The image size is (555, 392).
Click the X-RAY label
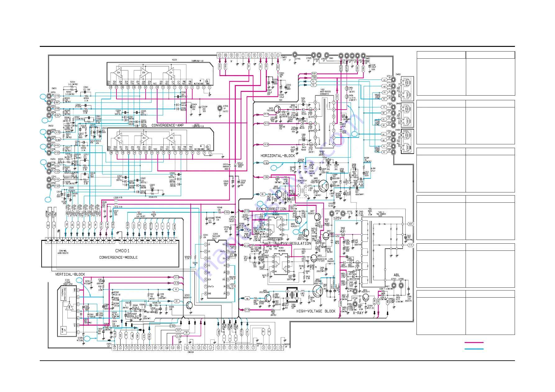point(358,313)
